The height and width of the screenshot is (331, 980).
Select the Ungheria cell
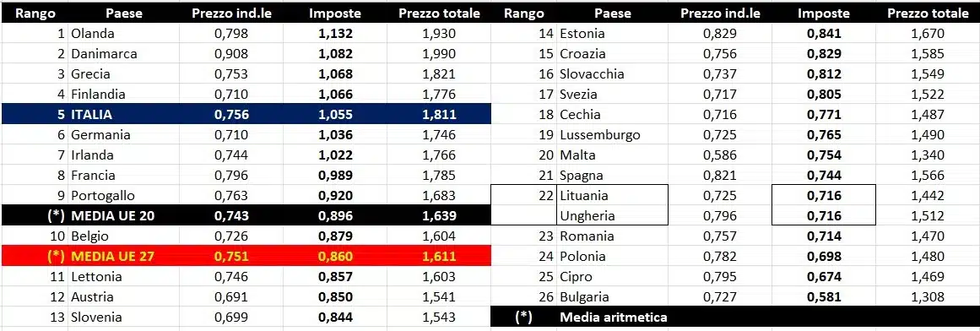tap(612, 216)
